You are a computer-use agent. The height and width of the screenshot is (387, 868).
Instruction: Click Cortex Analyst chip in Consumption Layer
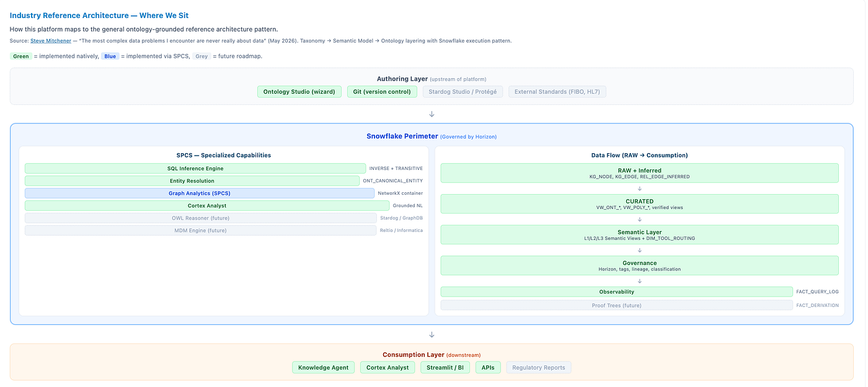[x=387, y=368]
